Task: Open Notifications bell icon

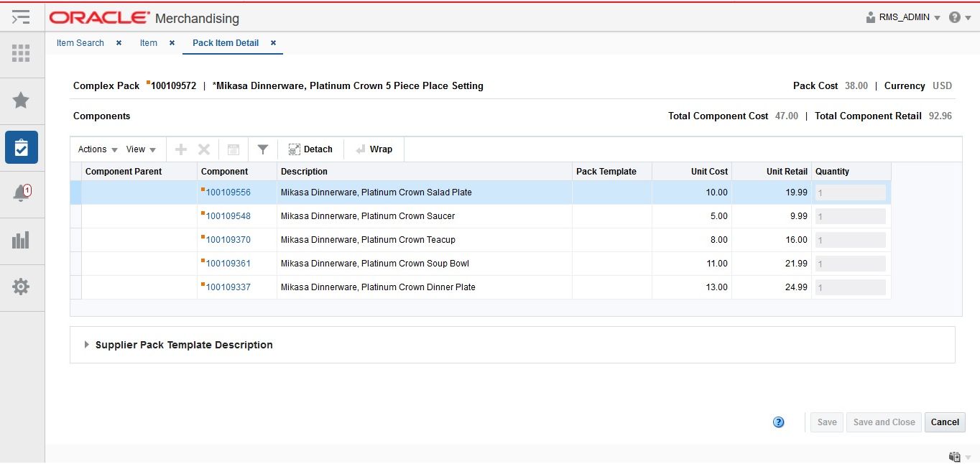Action: click(22, 192)
